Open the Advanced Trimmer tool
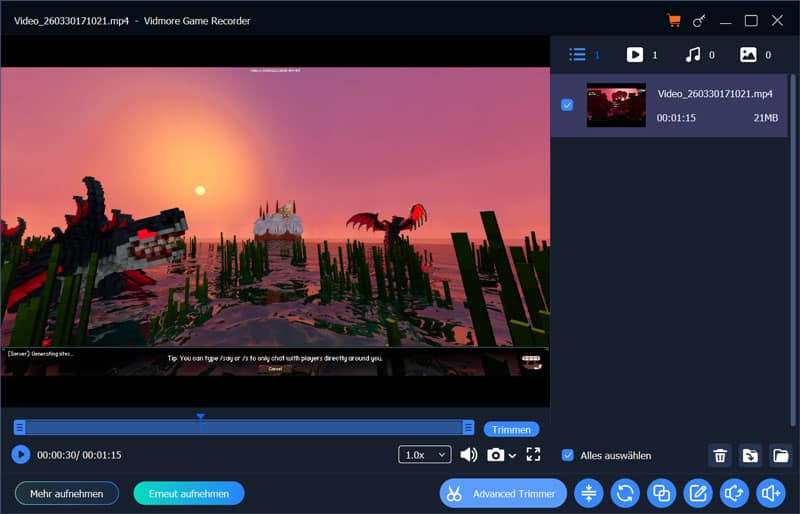Viewport: 800px width, 514px height. point(503,493)
